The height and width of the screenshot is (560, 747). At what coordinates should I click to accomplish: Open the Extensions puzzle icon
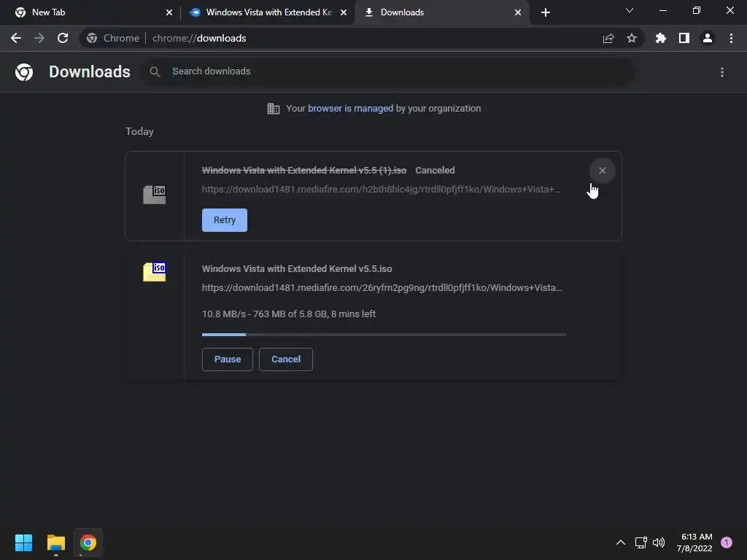click(x=660, y=38)
